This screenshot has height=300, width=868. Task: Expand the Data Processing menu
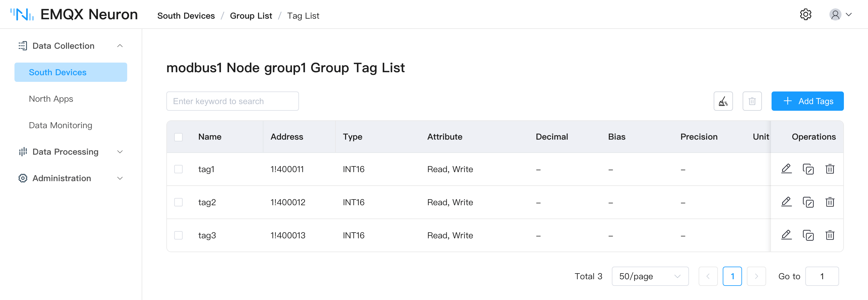[x=71, y=152]
